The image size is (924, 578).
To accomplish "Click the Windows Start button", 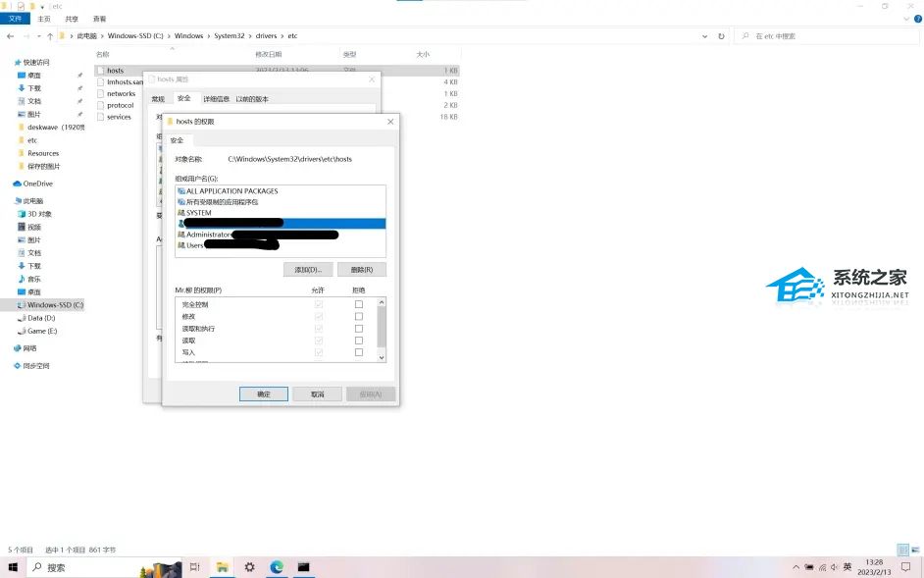I will pos(13,567).
